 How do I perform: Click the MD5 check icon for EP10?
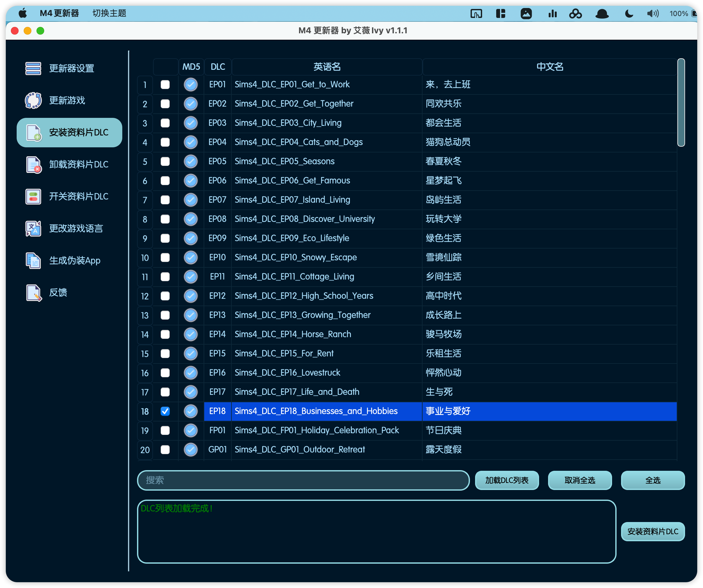190,257
